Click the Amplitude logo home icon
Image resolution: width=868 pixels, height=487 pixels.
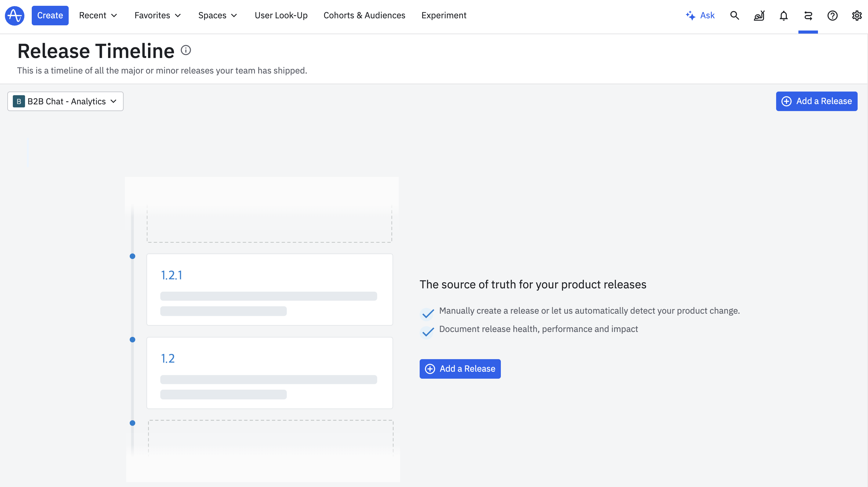(14, 16)
